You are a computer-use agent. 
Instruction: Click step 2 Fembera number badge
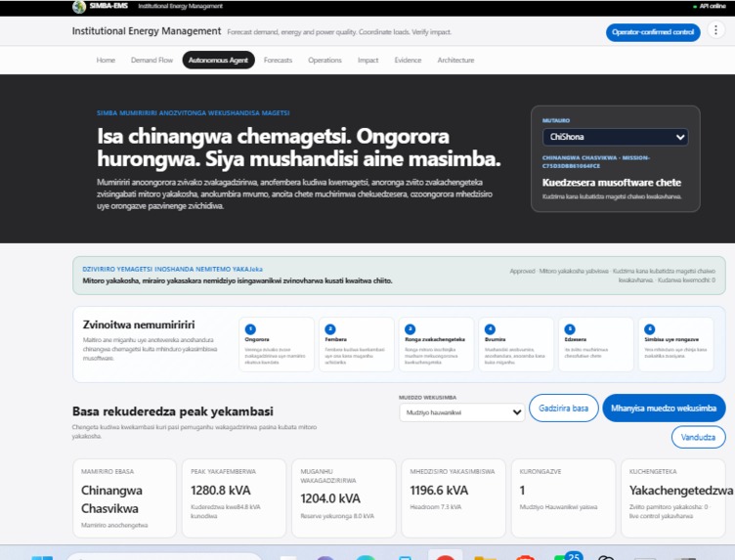pyautogui.click(x=330, y=329)
